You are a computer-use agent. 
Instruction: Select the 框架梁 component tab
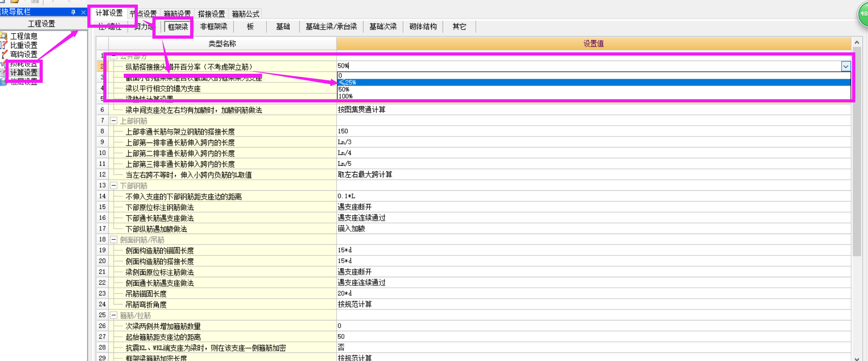(178, 27)
